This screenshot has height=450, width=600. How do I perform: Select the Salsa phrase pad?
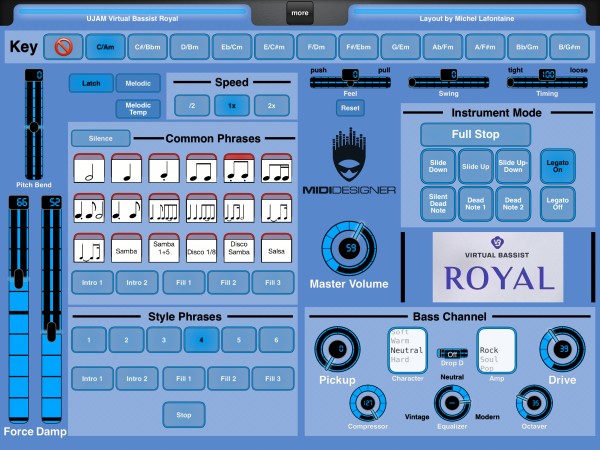[x=276, y=248]
